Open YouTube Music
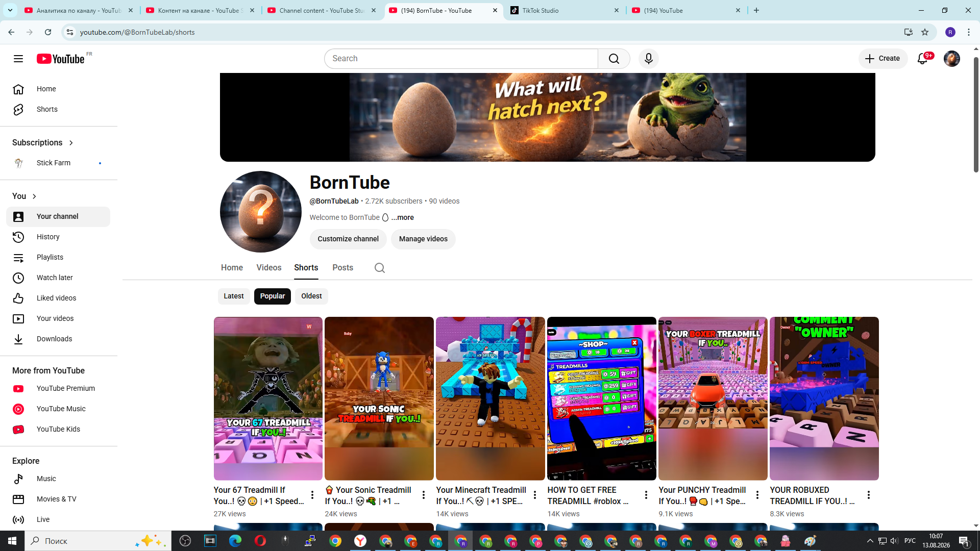980x551 pixels. (x=58, y=409)
